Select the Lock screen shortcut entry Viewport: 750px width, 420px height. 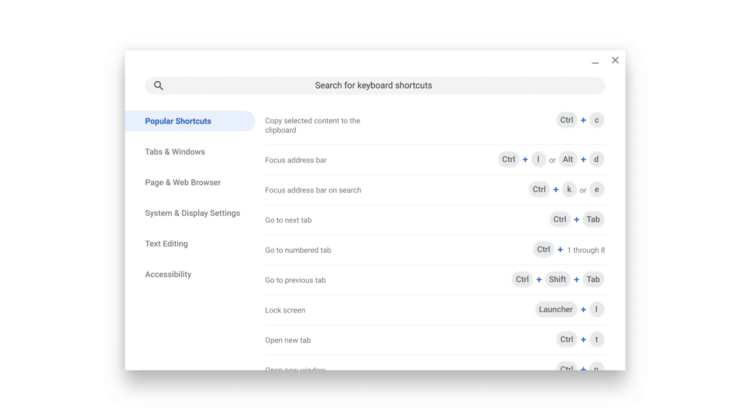(x=285, y=310)
